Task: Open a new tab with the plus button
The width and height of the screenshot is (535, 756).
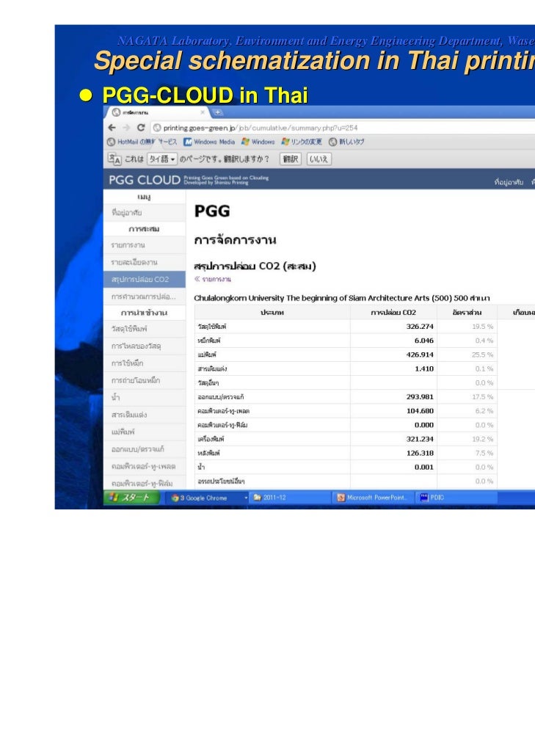Action: pyautogui.click(x=217, y=113)
